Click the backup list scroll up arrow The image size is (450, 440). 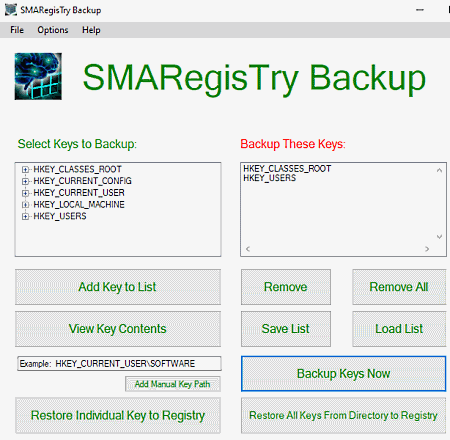pos(439,170)
